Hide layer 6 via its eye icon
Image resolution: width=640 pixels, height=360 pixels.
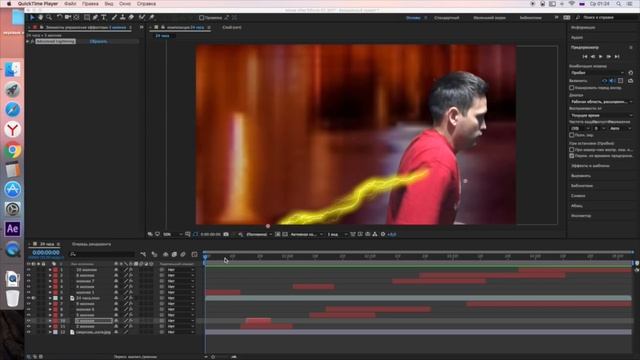coord(29,298)
